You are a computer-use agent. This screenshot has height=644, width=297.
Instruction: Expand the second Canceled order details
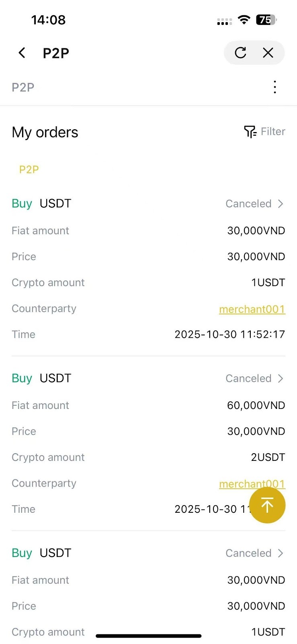coord(254,378)
